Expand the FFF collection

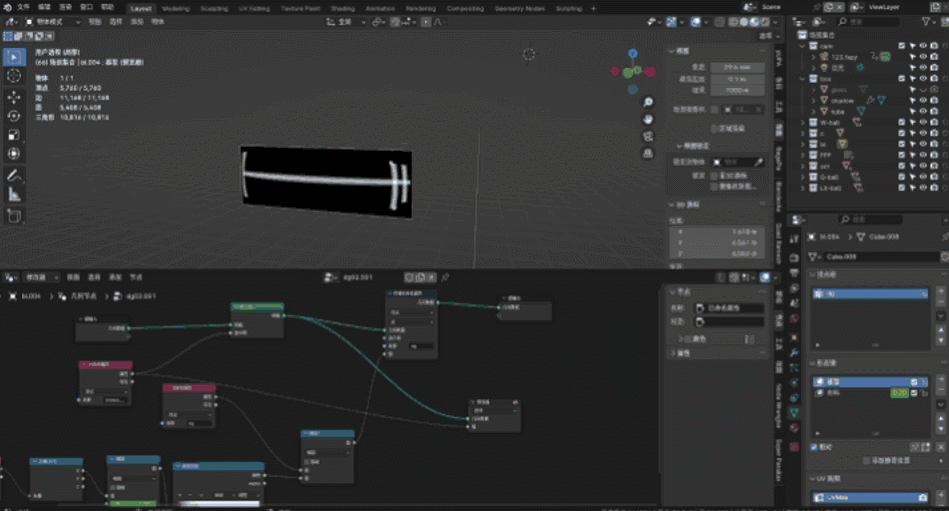(803, 155)
